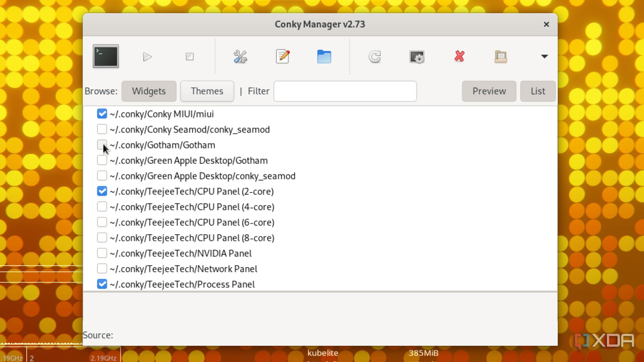This screenshot has height=362, width=644.
Task: Enable CPU Panel (8-core) checkbox
Action: pyautogui.click(x=102, y=238)
